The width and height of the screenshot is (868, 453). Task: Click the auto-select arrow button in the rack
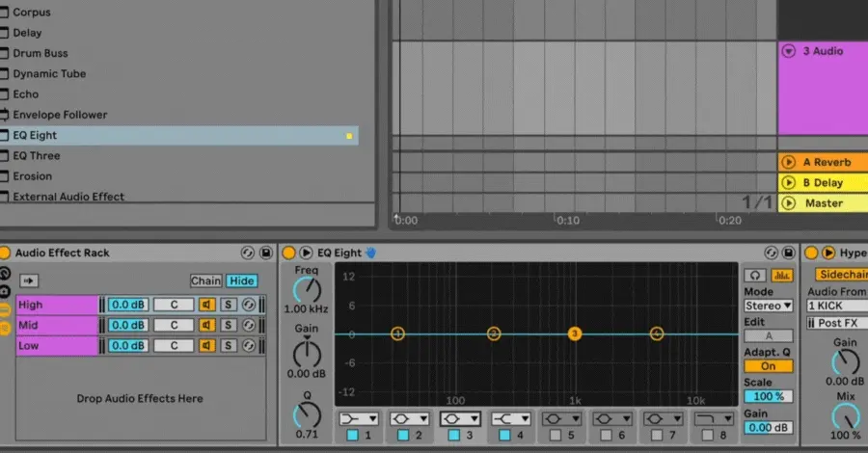(x=29, y=280)
